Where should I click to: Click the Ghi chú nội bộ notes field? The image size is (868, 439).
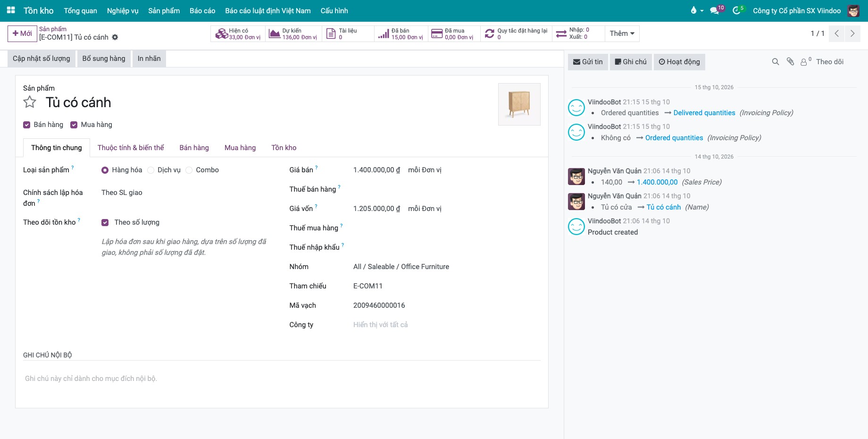click(x=282, y=379)
